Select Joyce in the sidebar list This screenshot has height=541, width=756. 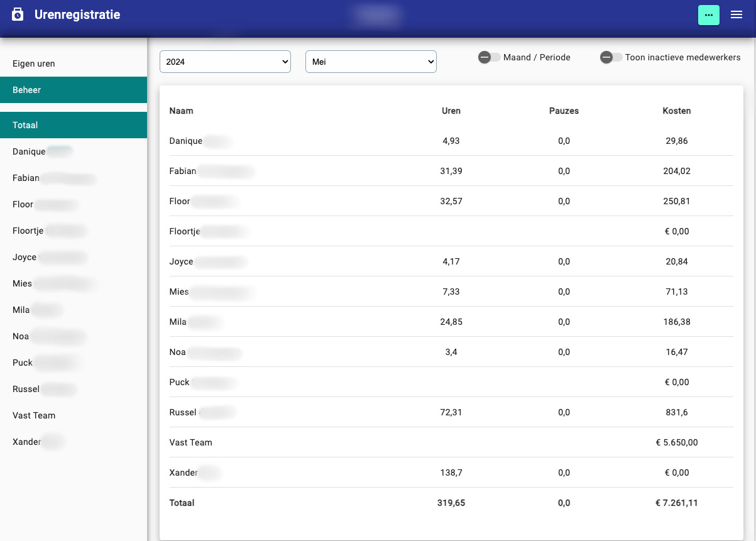25,257
